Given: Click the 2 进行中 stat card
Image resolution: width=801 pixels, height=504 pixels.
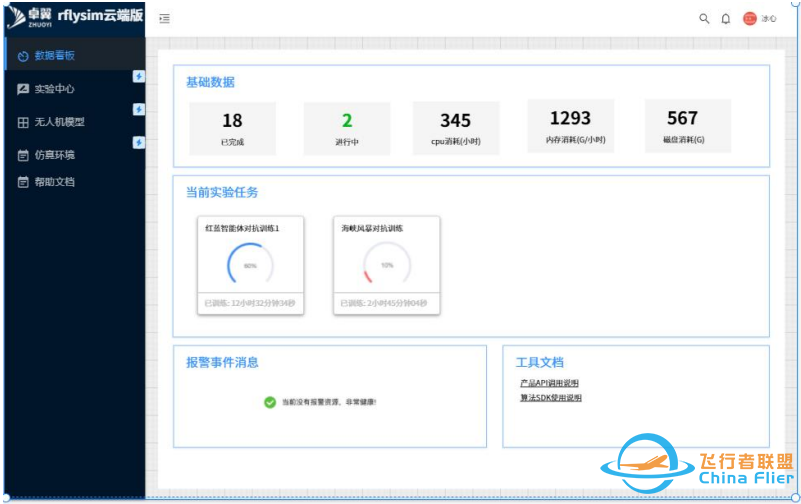Looking at the screenshot, I should (x=347, y=128).
